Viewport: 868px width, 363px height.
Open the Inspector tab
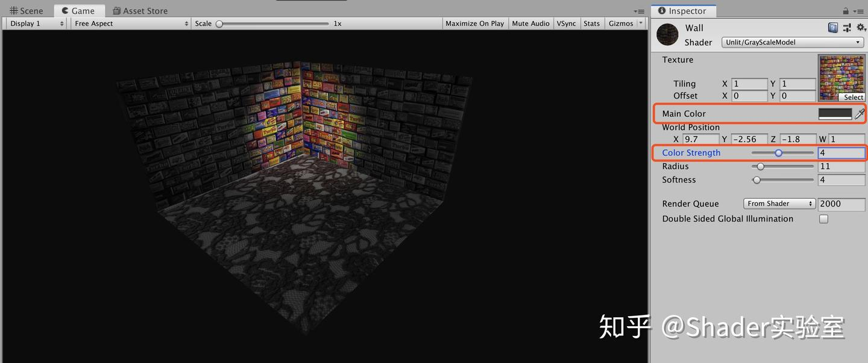tap(682, 11)
